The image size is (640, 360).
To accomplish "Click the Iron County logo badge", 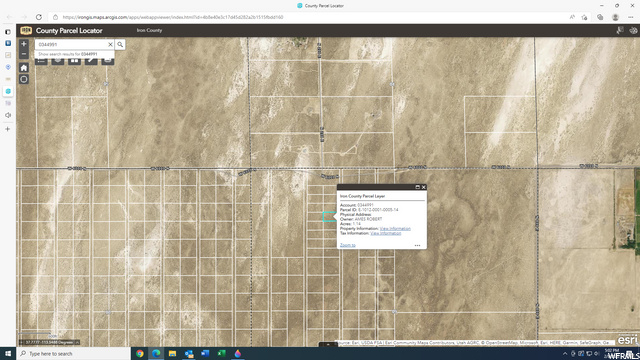I will pos(26,30).
